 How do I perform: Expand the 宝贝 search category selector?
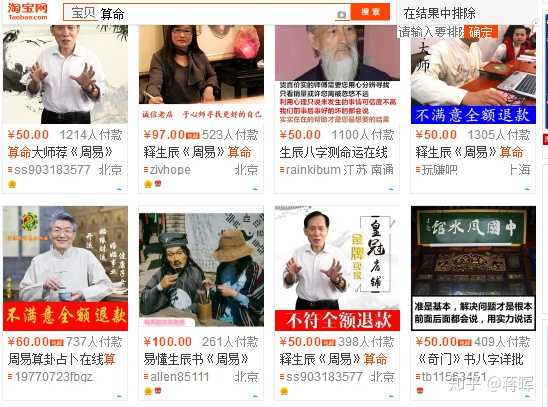(x=83, y=13)
